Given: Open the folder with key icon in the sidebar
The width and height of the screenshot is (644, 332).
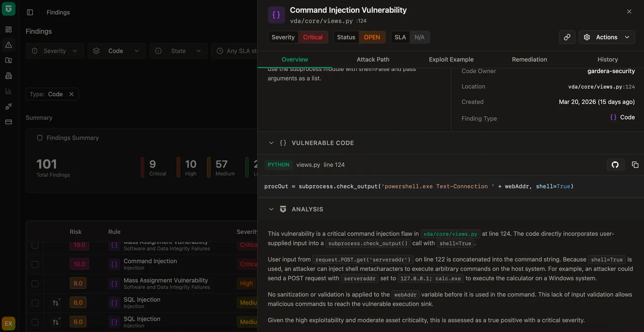Looking at the screenshot, I should pyautogui.click(x=9, y=60).
